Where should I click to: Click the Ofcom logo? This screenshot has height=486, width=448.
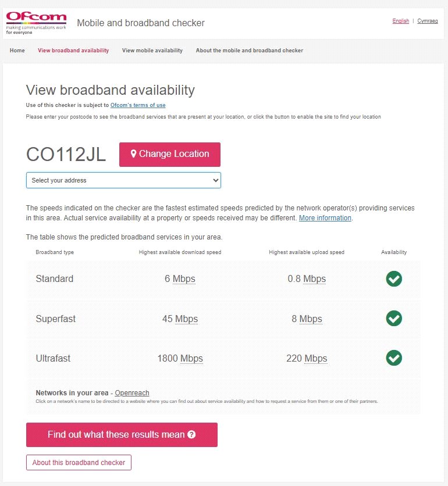36,23
